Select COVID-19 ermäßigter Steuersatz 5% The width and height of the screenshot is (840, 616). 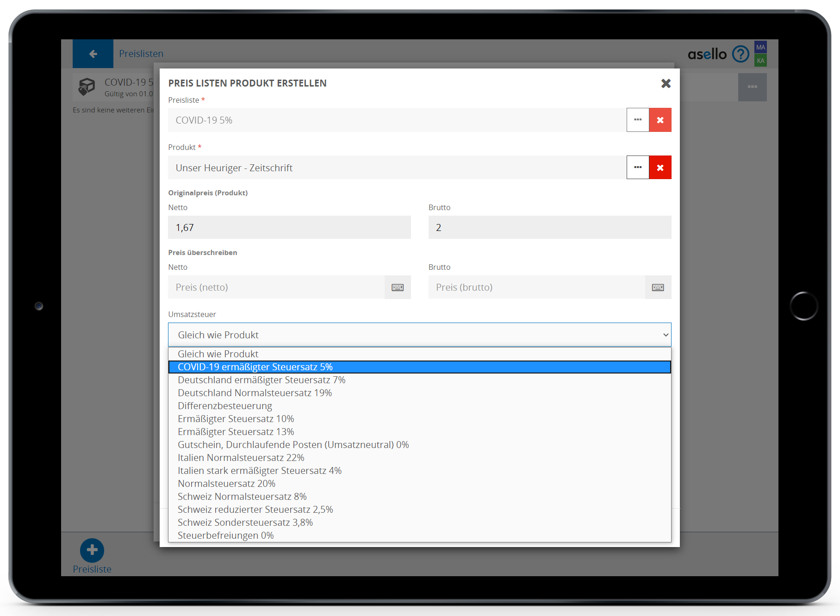coord(255,367)
